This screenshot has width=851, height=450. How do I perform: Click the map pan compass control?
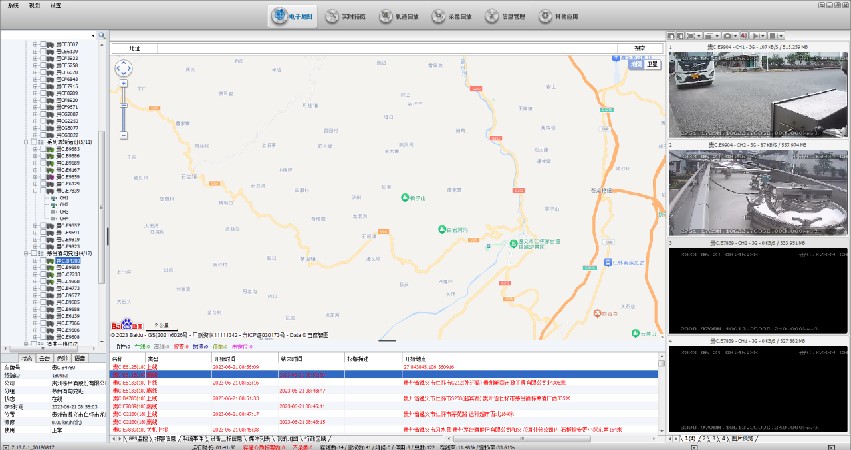(x=124, y=69)
